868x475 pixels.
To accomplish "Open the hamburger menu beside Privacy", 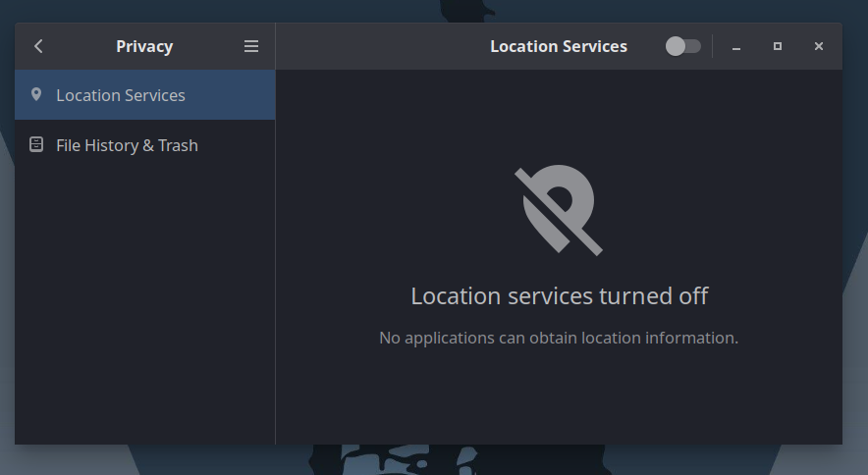I will (251, 46).
